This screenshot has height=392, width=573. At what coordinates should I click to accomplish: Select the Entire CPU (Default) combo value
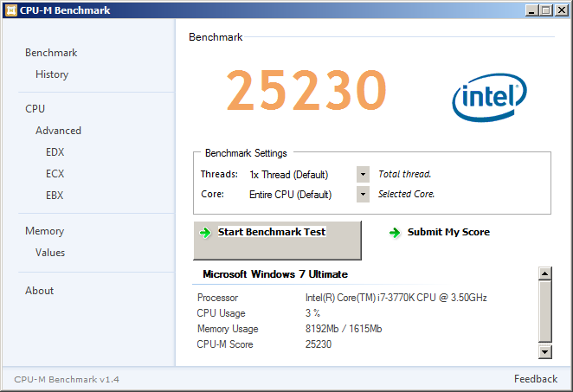290,195
